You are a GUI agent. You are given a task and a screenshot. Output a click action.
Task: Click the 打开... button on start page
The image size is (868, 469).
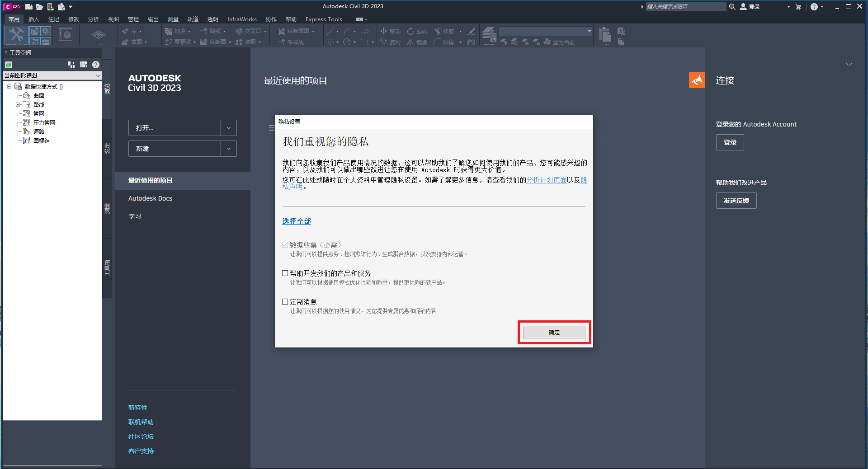(x=175, y=128)
